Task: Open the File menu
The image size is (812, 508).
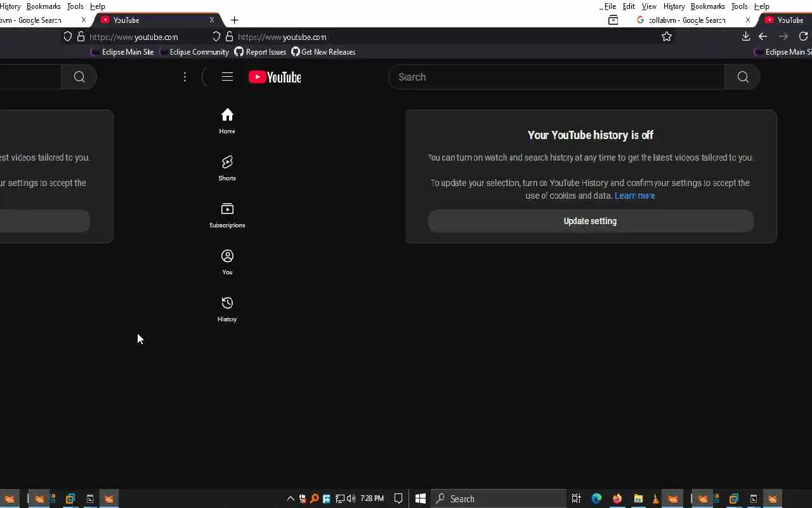Action: point(610,6)
